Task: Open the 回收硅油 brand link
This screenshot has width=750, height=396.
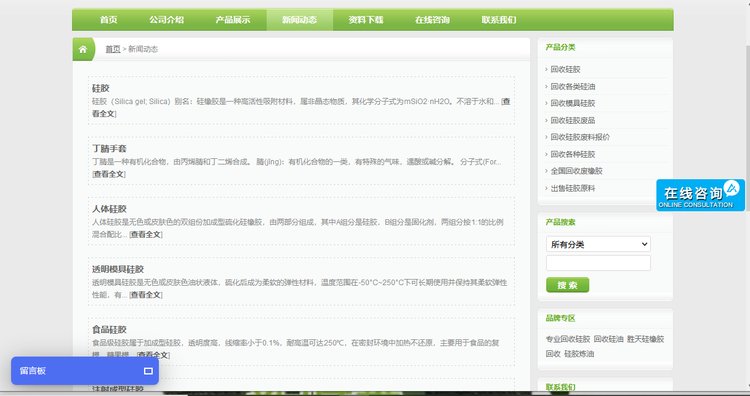Action: pyautogui.click(x=608, y=339)
